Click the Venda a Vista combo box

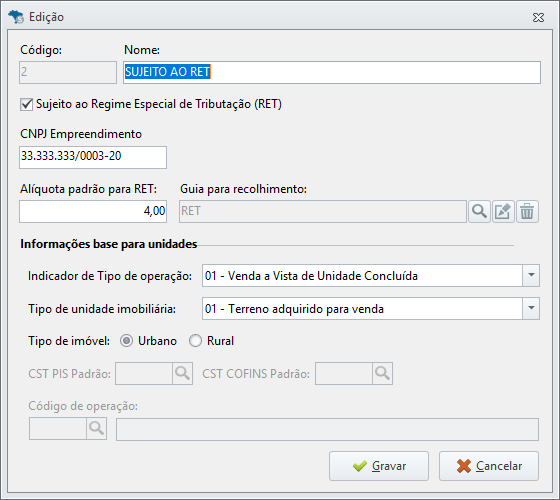coord(371,275)
